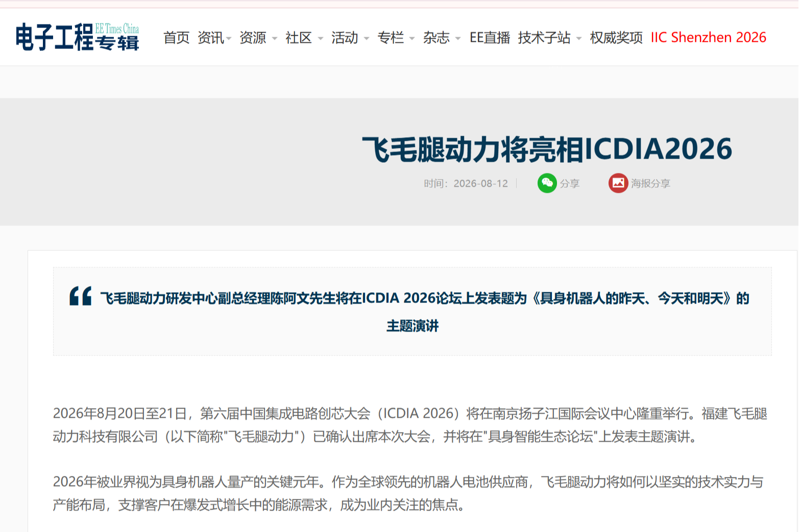The image size is (800, 532).
Task: Click the red poster share image icon
Action: pyautogui.click(x=618, y=183)
